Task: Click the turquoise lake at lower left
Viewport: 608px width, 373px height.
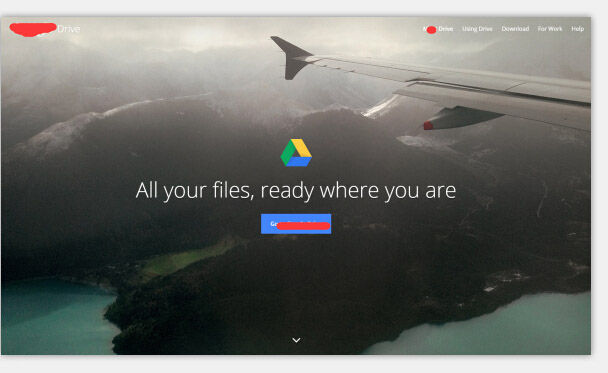Action: click(54, 314)
